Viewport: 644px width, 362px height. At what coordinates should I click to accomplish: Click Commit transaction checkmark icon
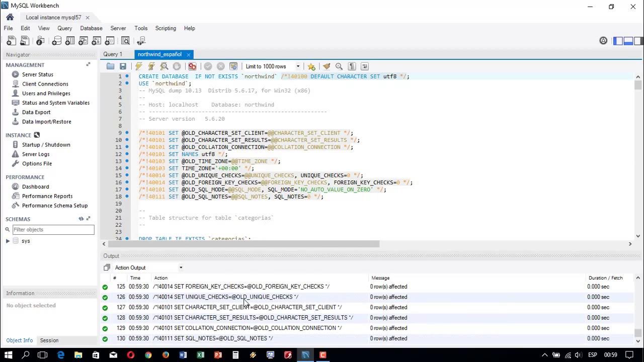tap(208, 66)
